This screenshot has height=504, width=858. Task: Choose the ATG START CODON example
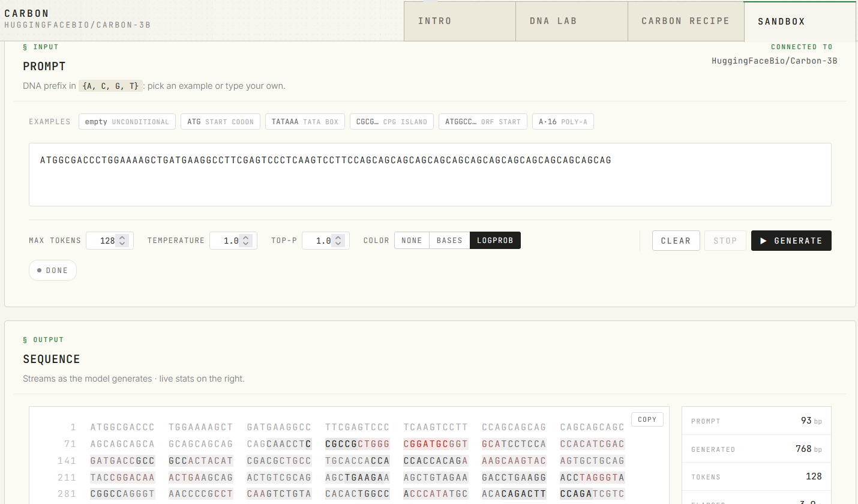tap(221, 122)
